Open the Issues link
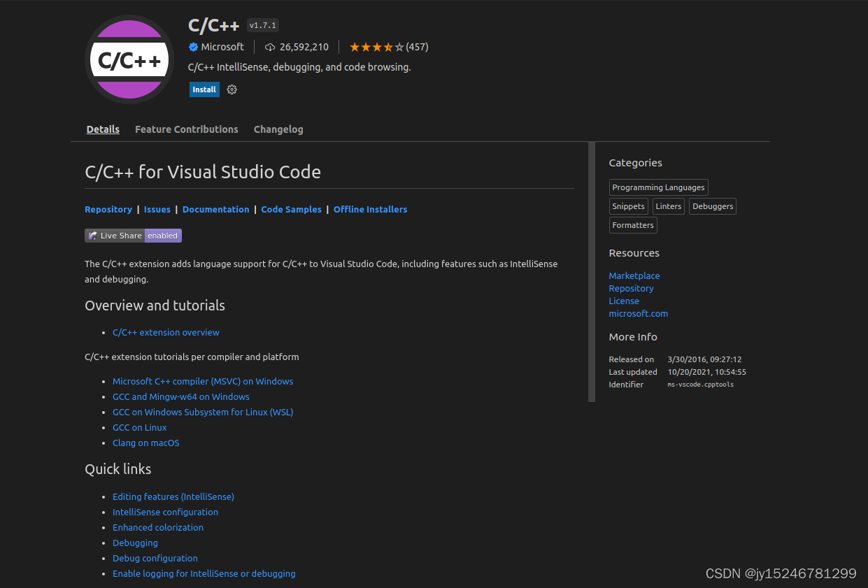This screenshot has height=588, width=868. coord(157,209)
